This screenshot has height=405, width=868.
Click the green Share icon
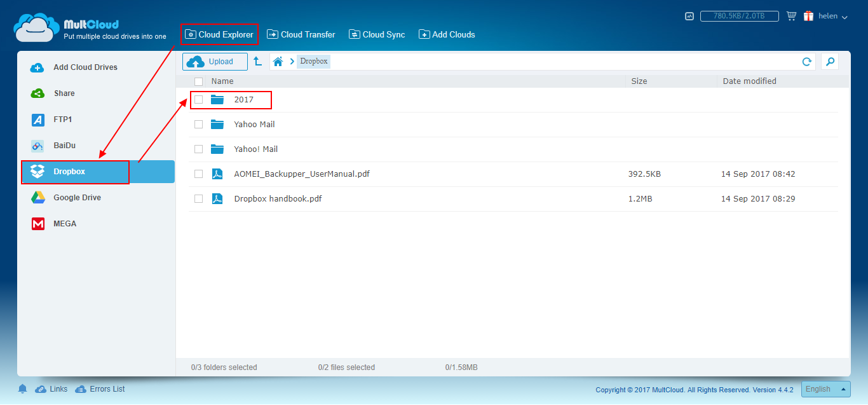pos(37,93)
